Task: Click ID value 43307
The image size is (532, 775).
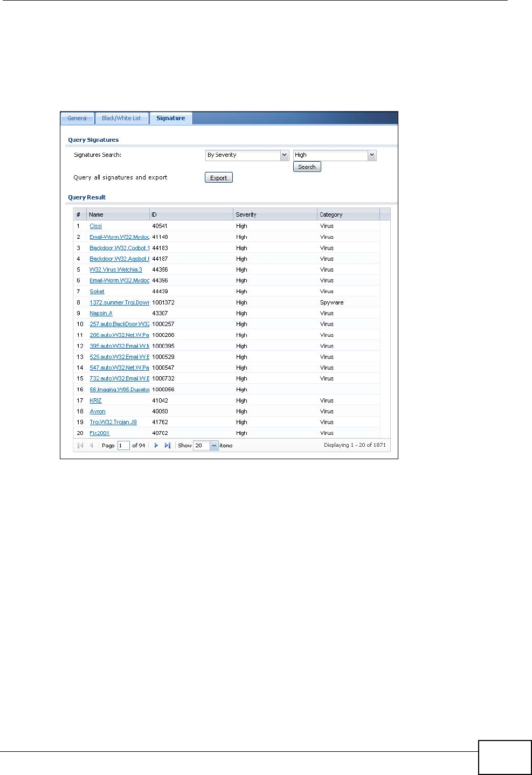Action: pos(160,313)
